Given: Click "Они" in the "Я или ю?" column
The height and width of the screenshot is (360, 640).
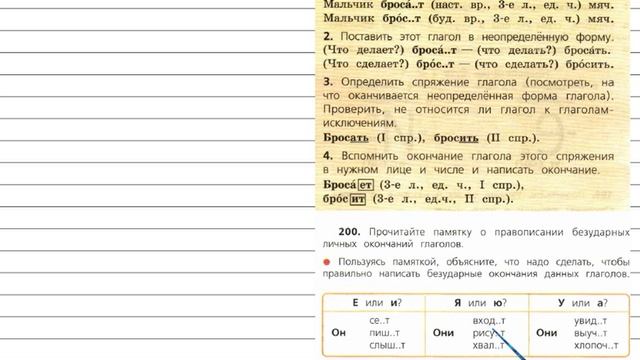Looking at the screenshot, I should 443,333.
